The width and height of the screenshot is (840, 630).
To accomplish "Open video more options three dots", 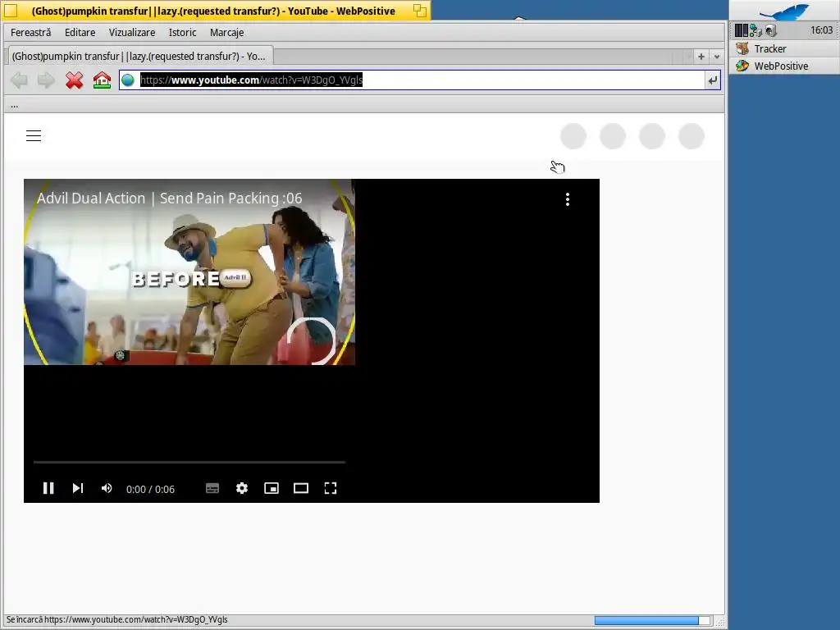I will tap(568, 199).
